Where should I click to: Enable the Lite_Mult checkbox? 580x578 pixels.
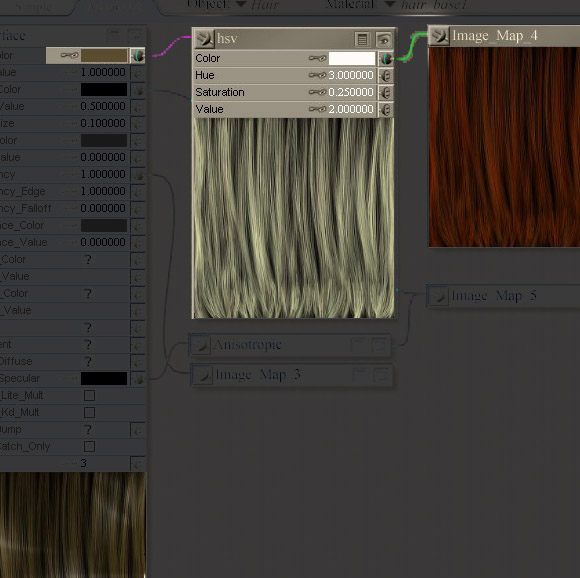tap(89, 396)
